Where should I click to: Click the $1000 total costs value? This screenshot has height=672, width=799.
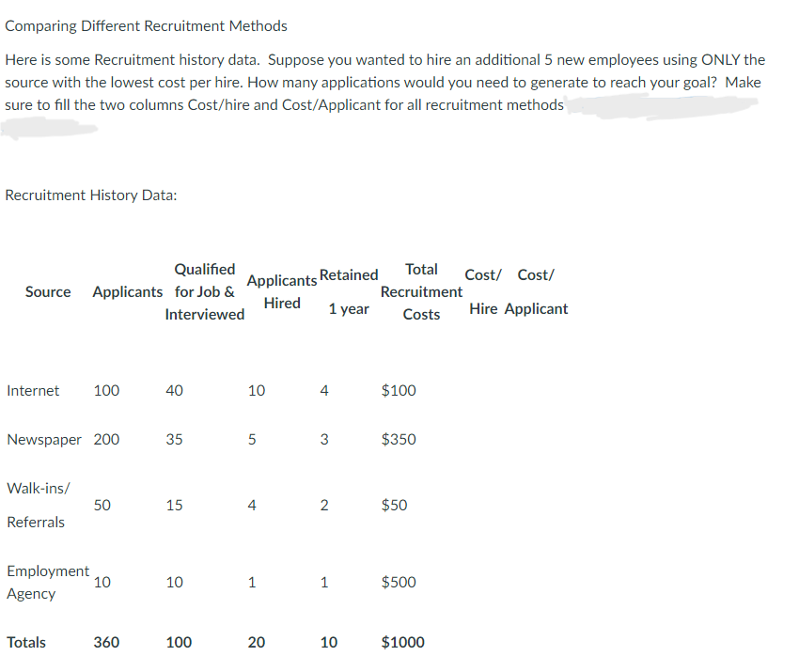pyautogui.click(x=402, y=642)
